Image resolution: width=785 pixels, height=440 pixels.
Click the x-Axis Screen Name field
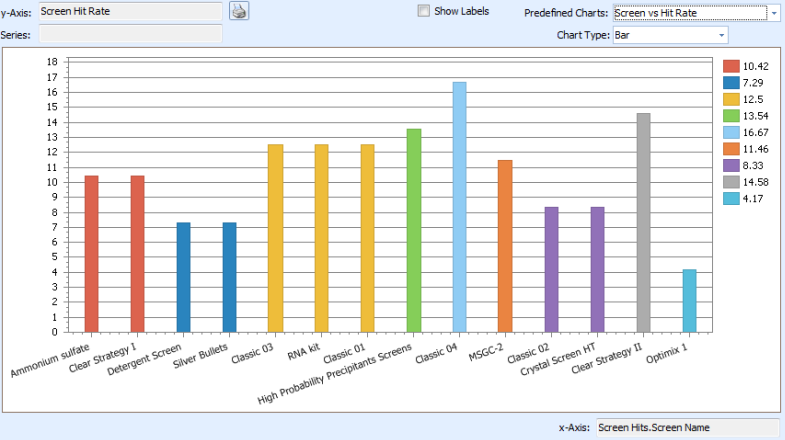(x=687, y=427)
